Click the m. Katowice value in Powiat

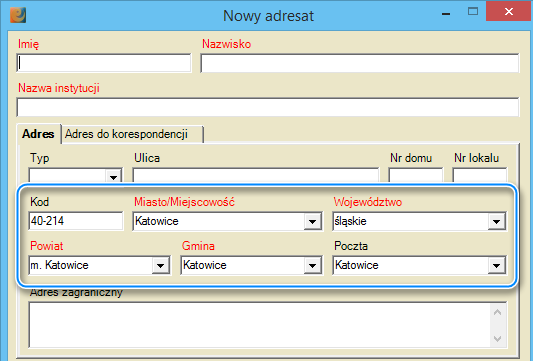[x=59, y=265]
